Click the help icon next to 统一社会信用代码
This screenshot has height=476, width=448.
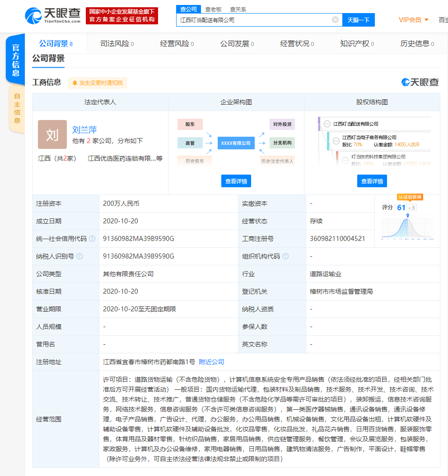[92, 239]
